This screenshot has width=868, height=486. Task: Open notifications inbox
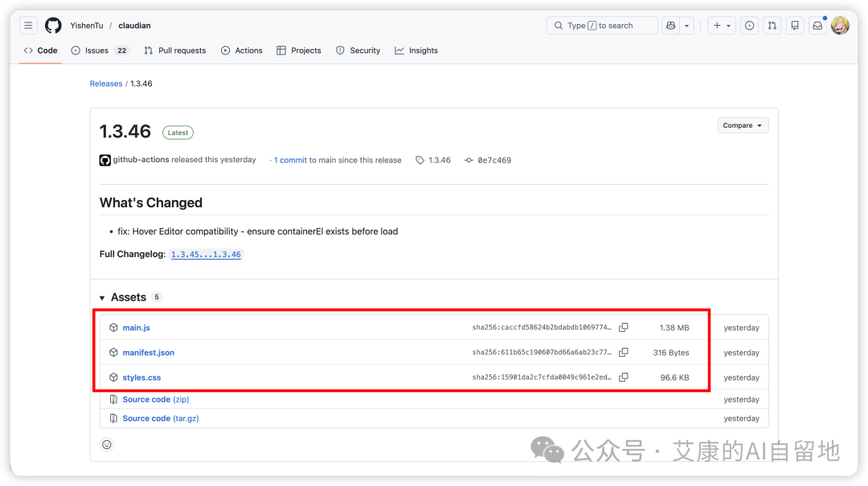(817, 26)
